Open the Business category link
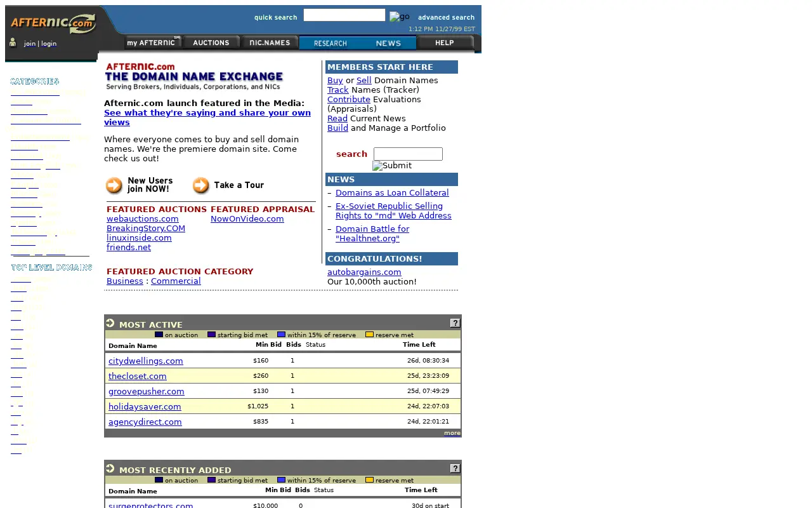Image resolution: width=812 pixels, height=508 pixels. pyautogui.click(x=125, y=281)
